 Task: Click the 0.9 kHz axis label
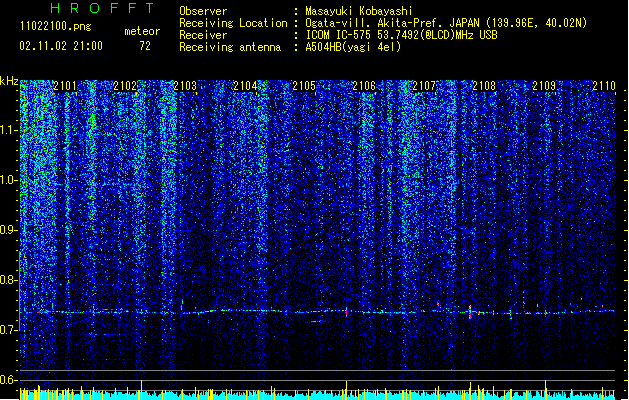click(9, 230)
